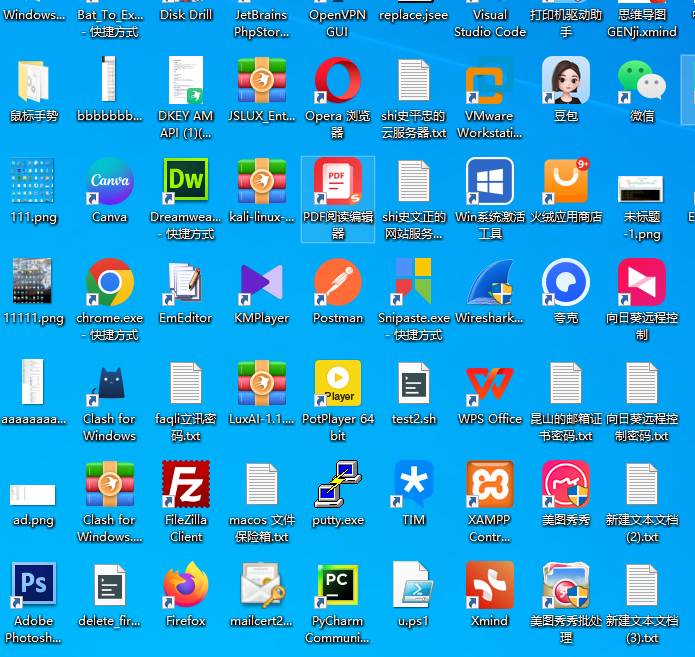Open the Wireshark icon
The width and height of the screenshot is (695, 657).
tap(490, 282)
